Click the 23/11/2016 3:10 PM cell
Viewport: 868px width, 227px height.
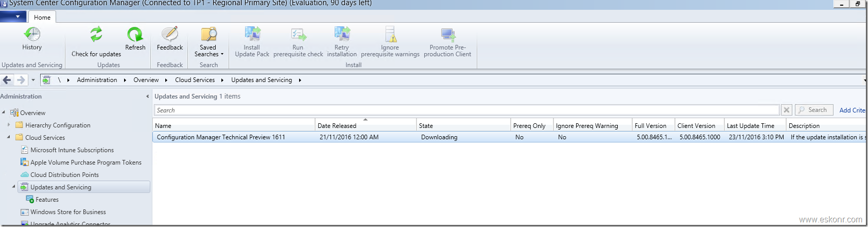pyautogui.click(x=756, y=137)
